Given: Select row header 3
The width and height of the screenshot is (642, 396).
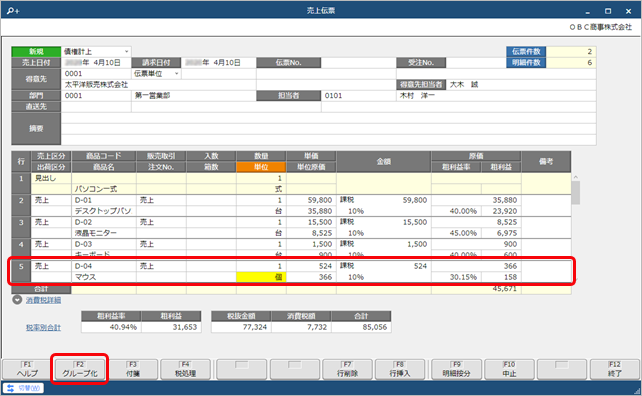Looking at the screenshot, I should [x=21, y=228].
